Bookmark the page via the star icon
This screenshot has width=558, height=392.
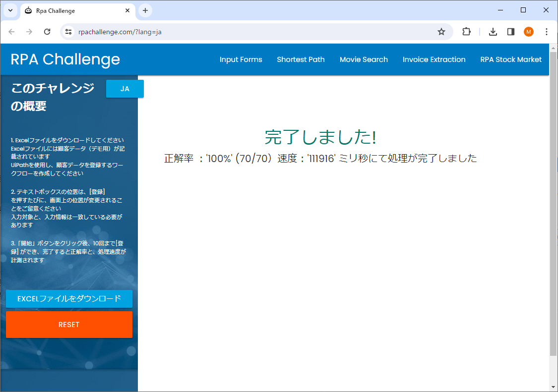[x=441, y=31]
